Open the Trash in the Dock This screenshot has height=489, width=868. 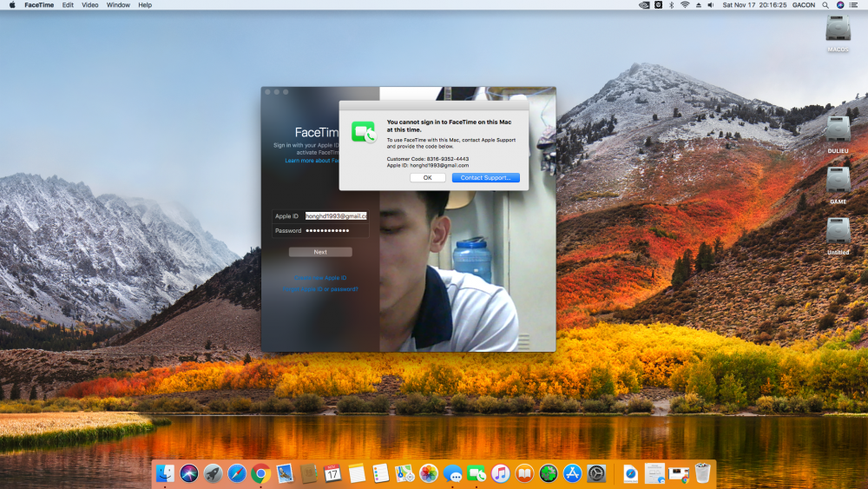702,473
